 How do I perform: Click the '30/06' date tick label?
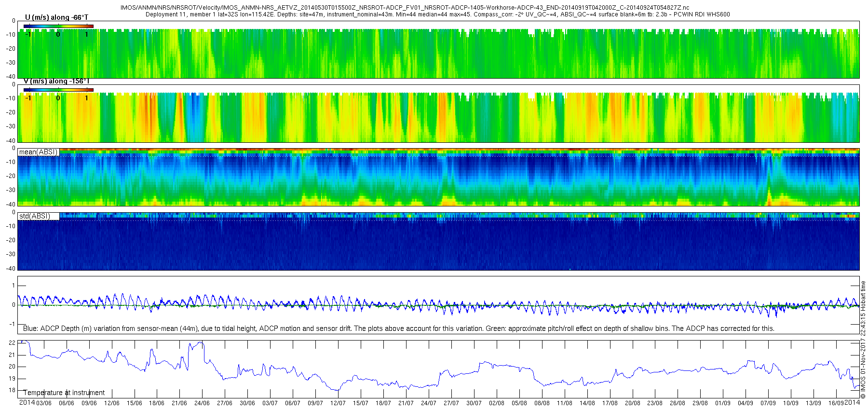[x=247, y=403]
